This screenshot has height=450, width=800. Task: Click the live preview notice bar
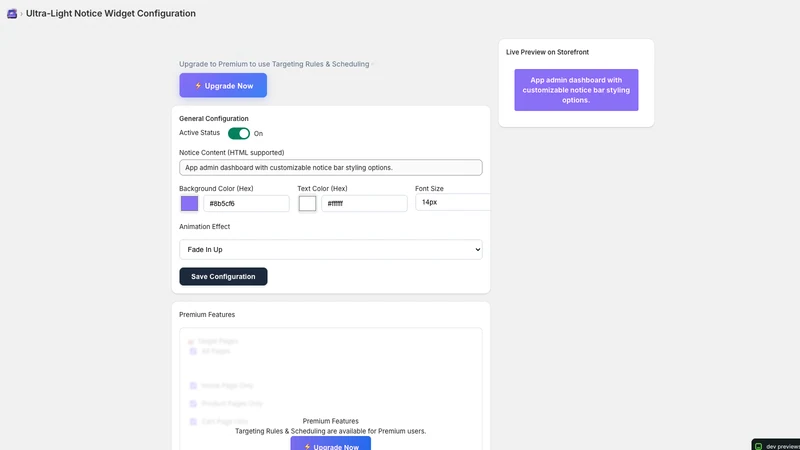click(576, 90)
